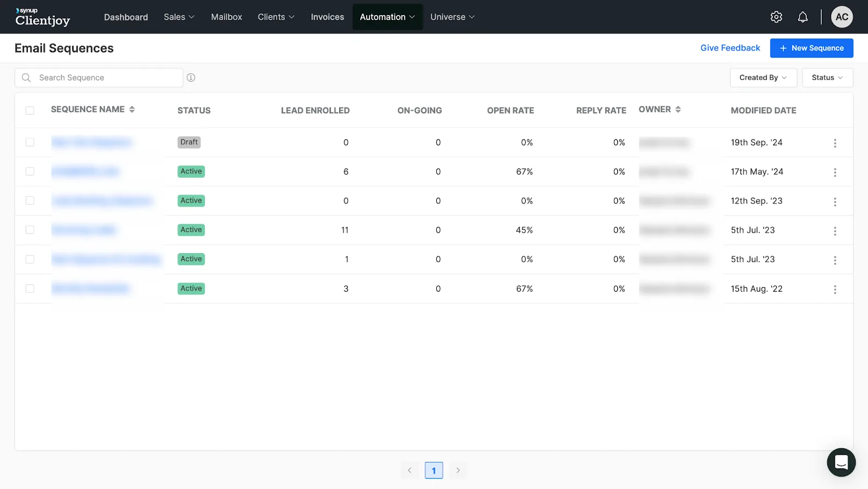The height and width of the screenshot is (489, 868).
Task: Expand the Clients menu
Action: (x=276, y=17)
